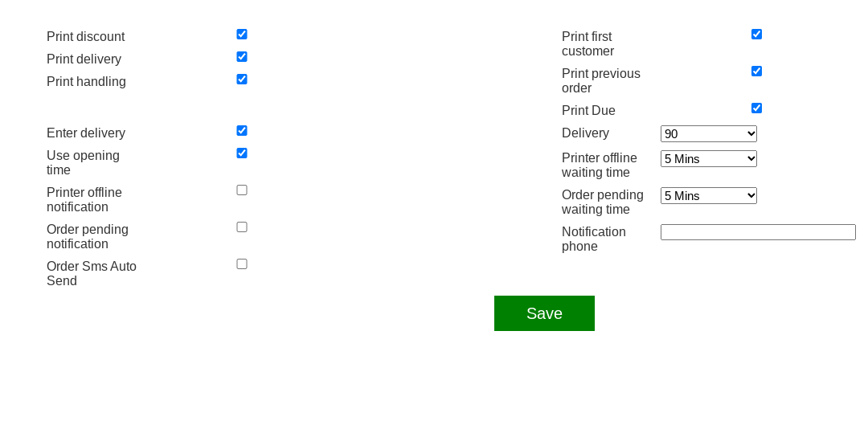Click the Print discount label text

pos(85,37)
